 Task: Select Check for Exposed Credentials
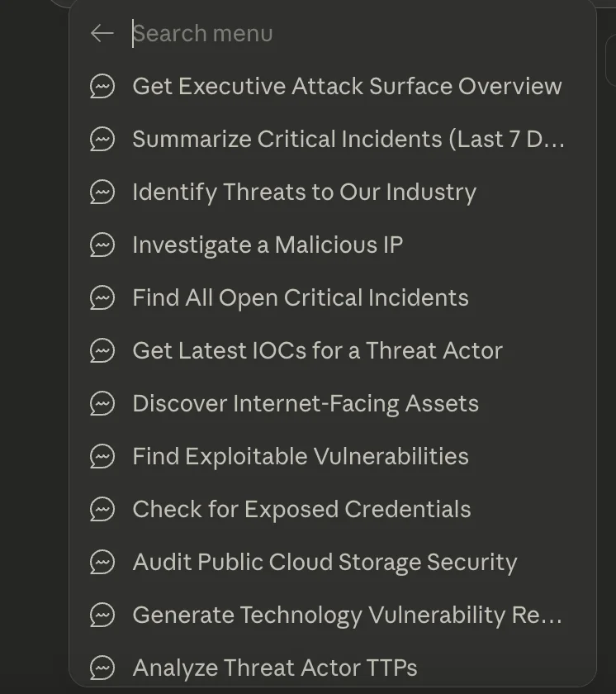click(x=301, y=509)
